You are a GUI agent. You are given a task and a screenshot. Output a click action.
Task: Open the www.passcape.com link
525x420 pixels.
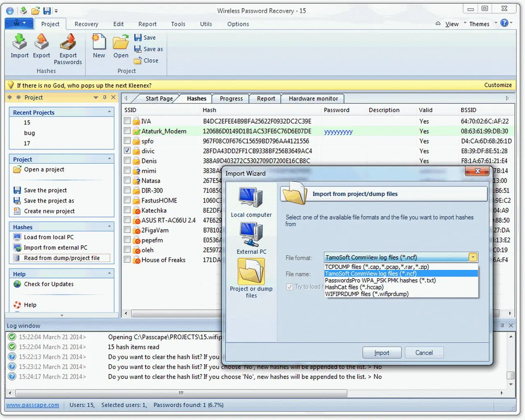click(33, 405)
